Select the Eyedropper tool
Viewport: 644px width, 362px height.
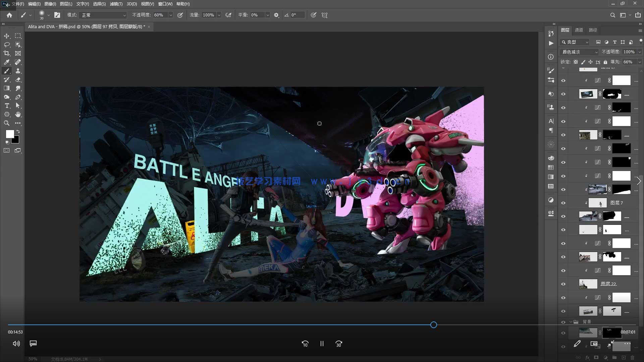coord(7,62)
